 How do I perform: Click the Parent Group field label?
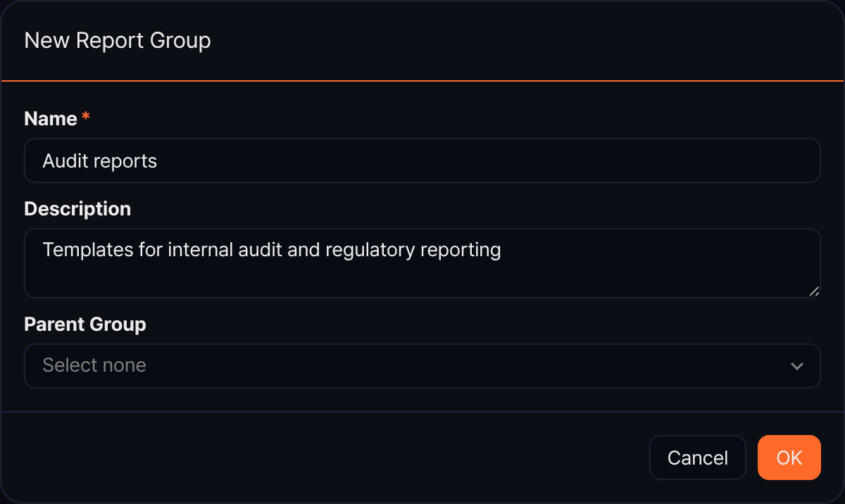point(85,325)
